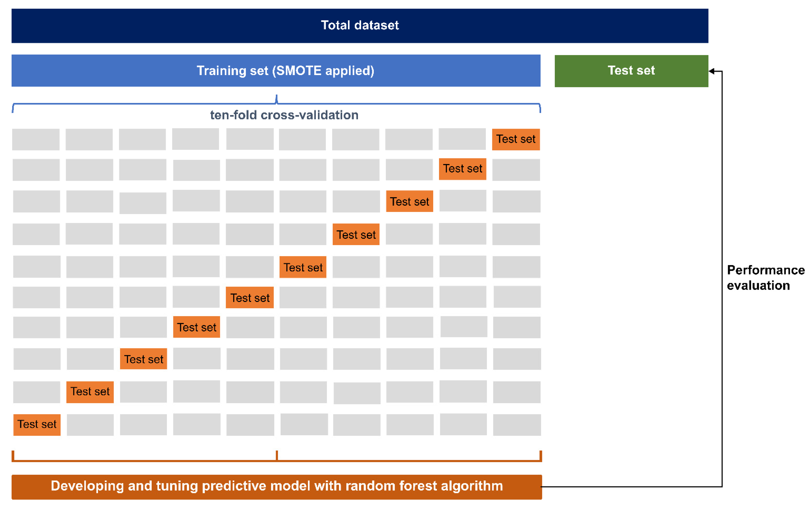The width and height of the screenshot is (812, 506).
Task: Click the green Test set box
Action: tap(631, 71)
